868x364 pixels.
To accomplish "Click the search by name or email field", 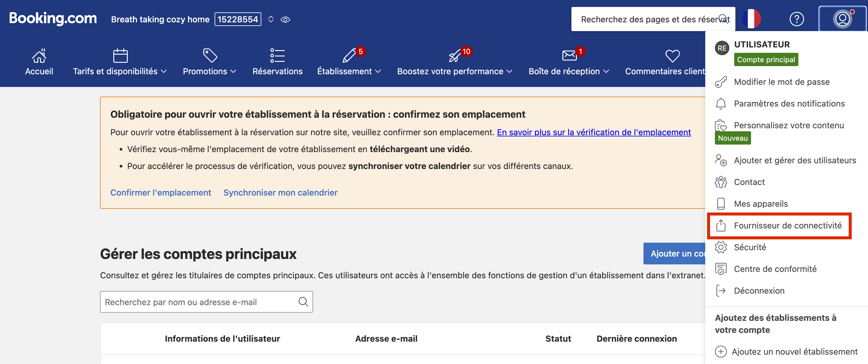I will click(x=199, y=302).
